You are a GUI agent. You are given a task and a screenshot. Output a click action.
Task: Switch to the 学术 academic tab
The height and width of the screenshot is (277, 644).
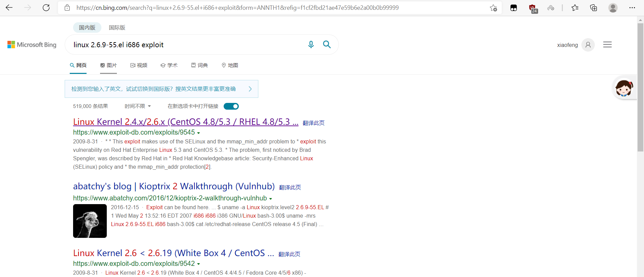tap(169, 65)
